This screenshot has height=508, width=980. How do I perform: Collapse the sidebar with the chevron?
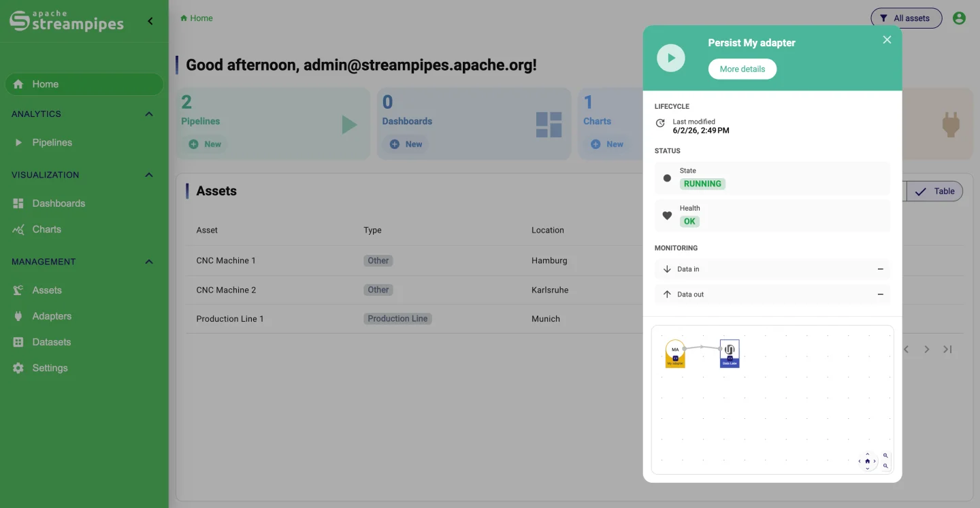(x=150, y=21)
